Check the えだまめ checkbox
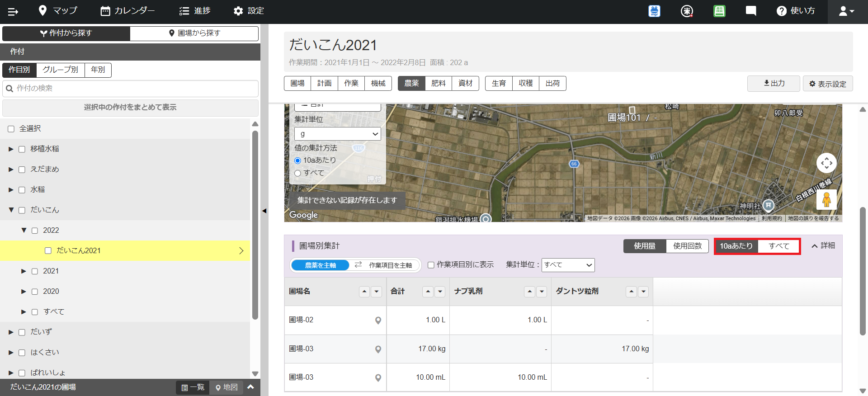 [x=22, y=170]
